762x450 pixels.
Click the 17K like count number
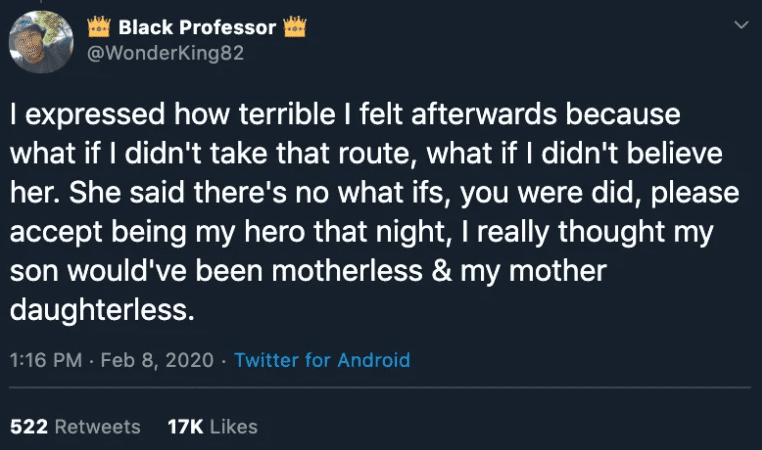[185, 427]
